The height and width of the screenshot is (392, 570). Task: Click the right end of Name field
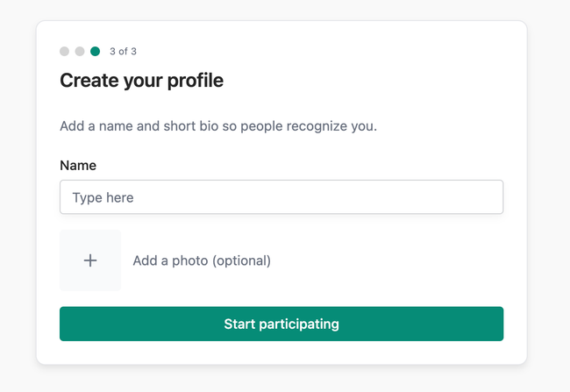click(489, 197)
